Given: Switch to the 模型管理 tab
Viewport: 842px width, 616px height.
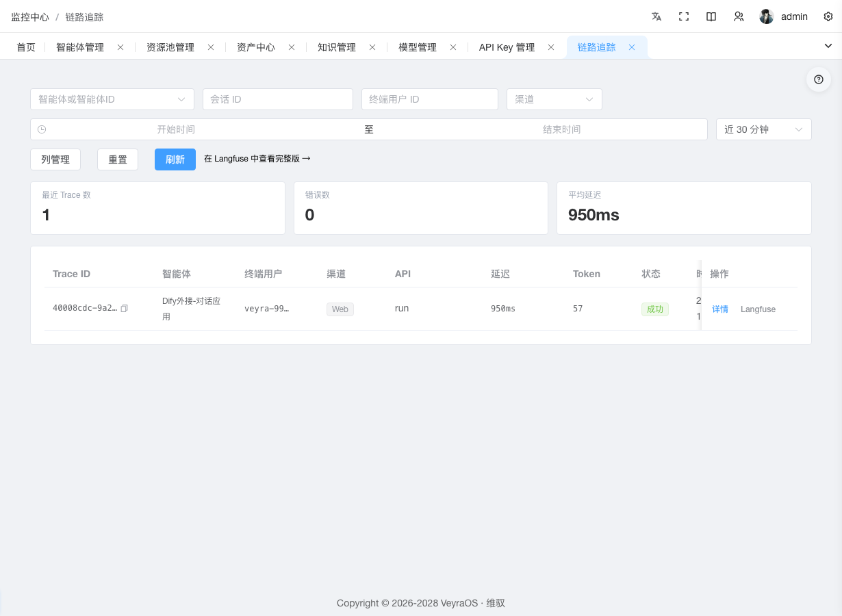Looking at the screenshot, I should point(418,47).
